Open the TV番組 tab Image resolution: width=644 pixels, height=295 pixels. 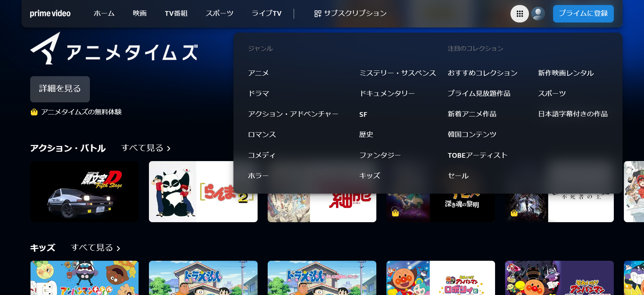click(176, 13)
